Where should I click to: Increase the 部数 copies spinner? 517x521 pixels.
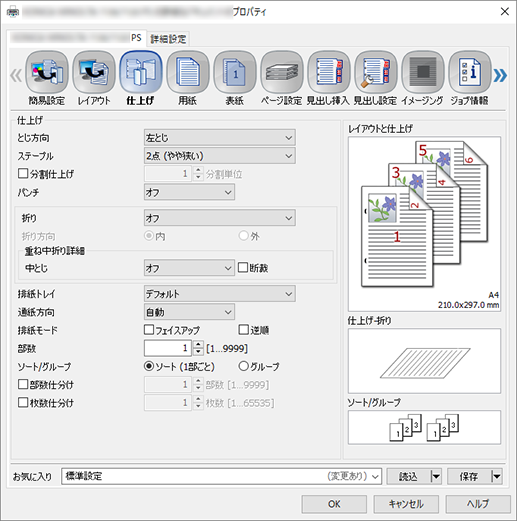pos(198,344)
